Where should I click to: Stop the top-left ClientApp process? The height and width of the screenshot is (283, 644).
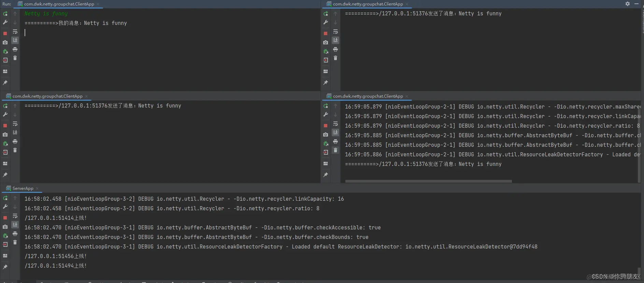5,33
